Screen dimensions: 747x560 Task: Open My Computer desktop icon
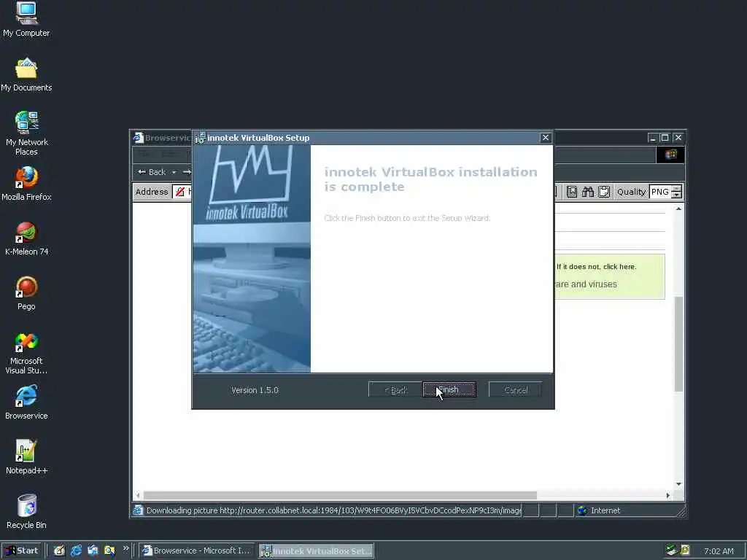pos(26,20)
